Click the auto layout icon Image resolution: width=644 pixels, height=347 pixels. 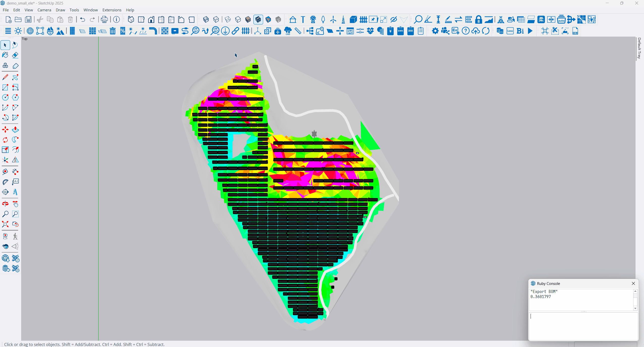tap(561, 19)
